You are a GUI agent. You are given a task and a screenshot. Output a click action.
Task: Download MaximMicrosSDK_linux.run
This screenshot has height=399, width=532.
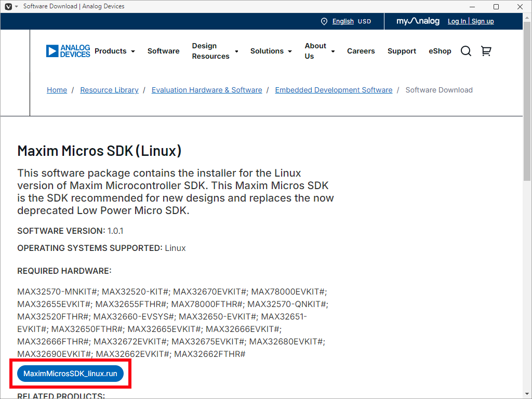point(70,374)
